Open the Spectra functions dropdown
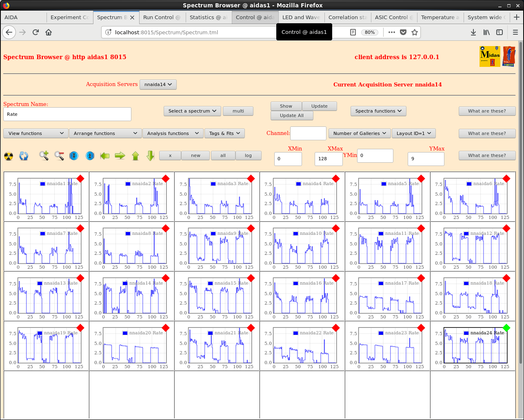Screen dimensions: 524x420 point(378,111)
